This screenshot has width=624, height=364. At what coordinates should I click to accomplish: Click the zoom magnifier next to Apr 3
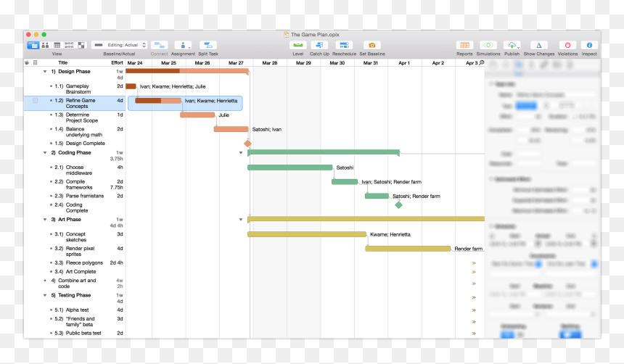pos(482,62)
